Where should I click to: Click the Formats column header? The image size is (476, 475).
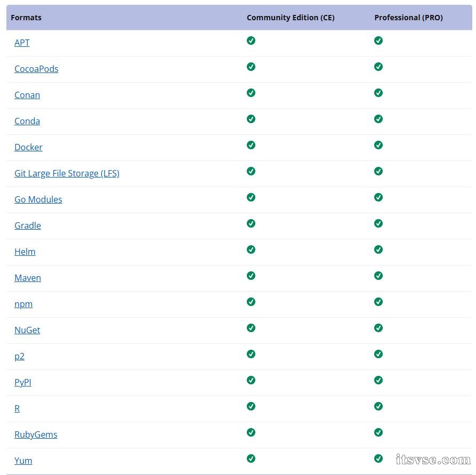point(26,18)
